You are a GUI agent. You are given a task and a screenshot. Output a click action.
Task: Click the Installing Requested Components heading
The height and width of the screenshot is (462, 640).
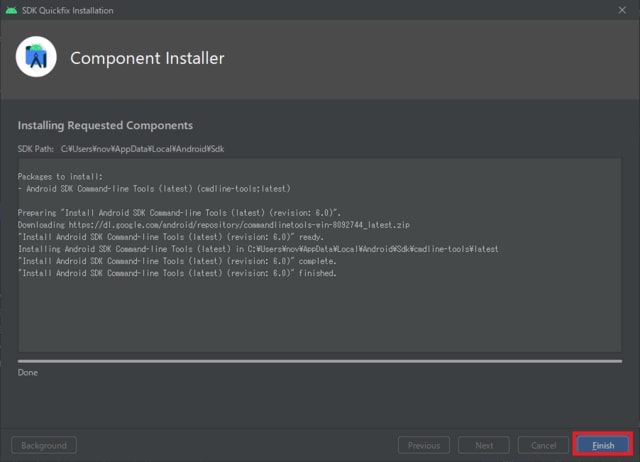105,126
